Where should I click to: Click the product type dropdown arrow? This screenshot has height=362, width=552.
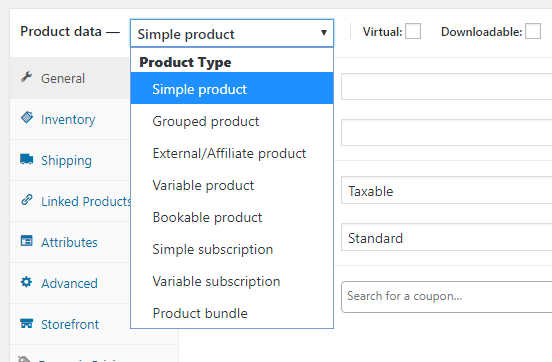[x=324, y=33]
